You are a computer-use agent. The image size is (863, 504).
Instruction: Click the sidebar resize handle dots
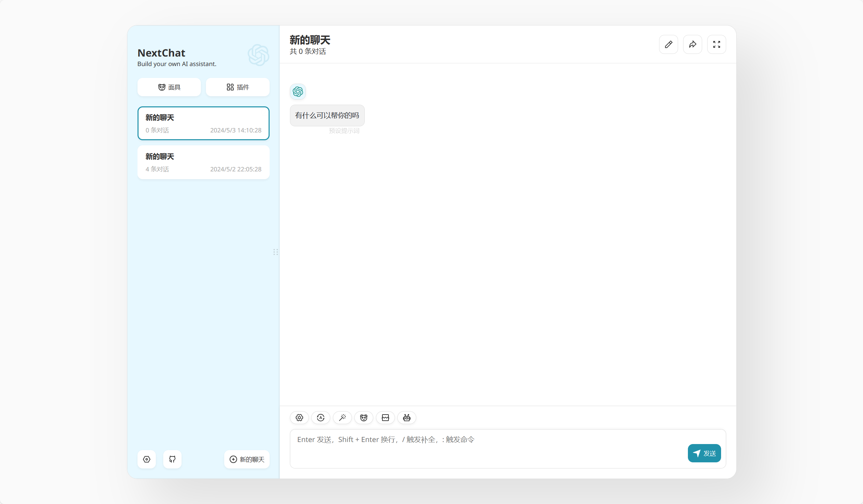276,252
